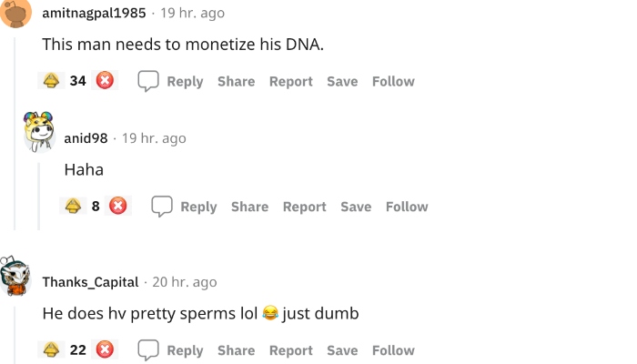Follow anid98's reply
The height and width of the screenshot is (364, 637).
coord(407,207)
